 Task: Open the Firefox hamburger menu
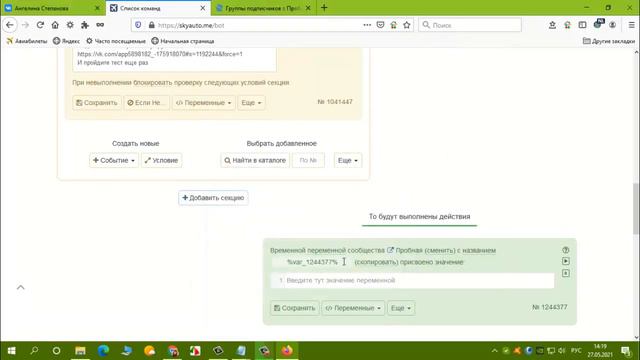631,25
